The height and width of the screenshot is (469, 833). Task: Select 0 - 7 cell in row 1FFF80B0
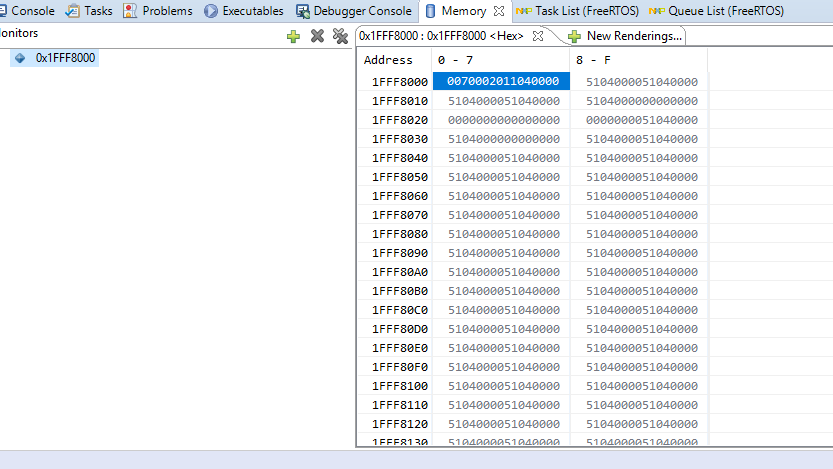click(503, 291)
